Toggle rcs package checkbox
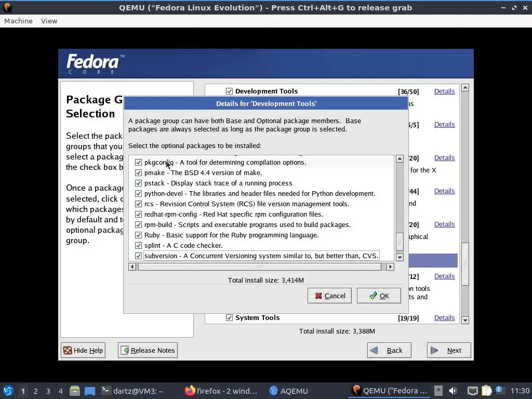Viewport: 532px width, 399px height. coord(138,204)
